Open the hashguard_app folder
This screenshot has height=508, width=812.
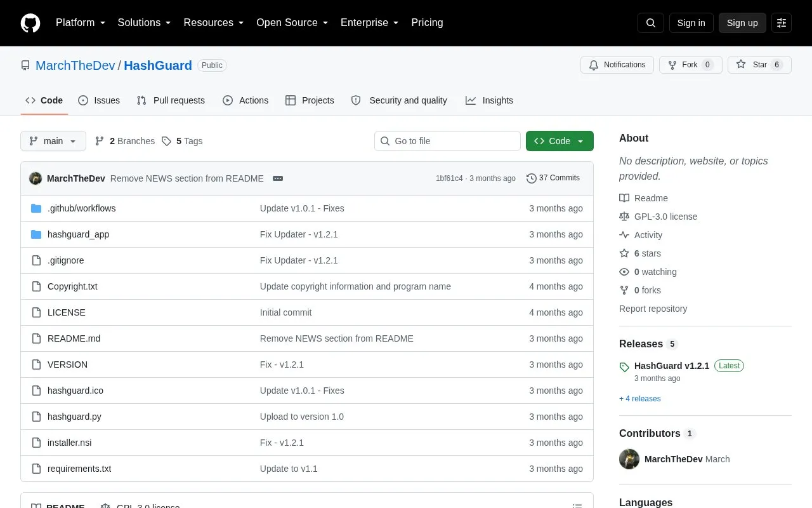pos(78,234)
